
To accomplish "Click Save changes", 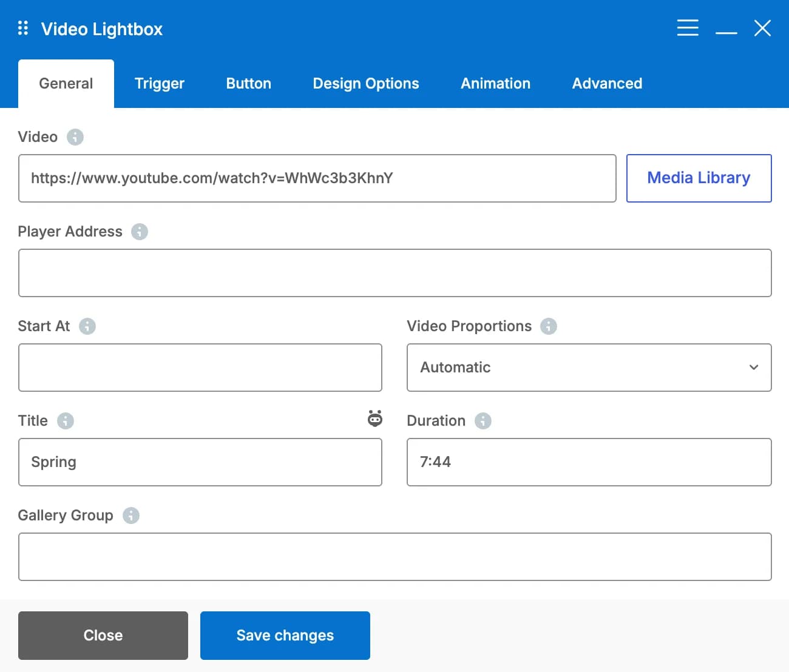I will pyautogui.click(x=285, y=636).
